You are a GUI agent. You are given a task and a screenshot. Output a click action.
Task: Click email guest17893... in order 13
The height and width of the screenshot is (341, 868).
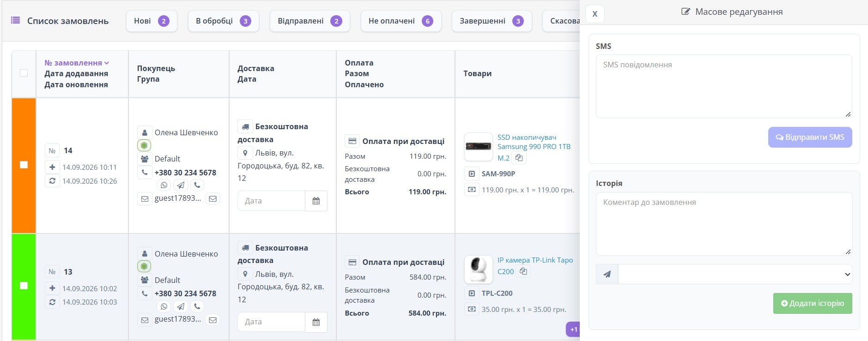click(x=178, y=319)
